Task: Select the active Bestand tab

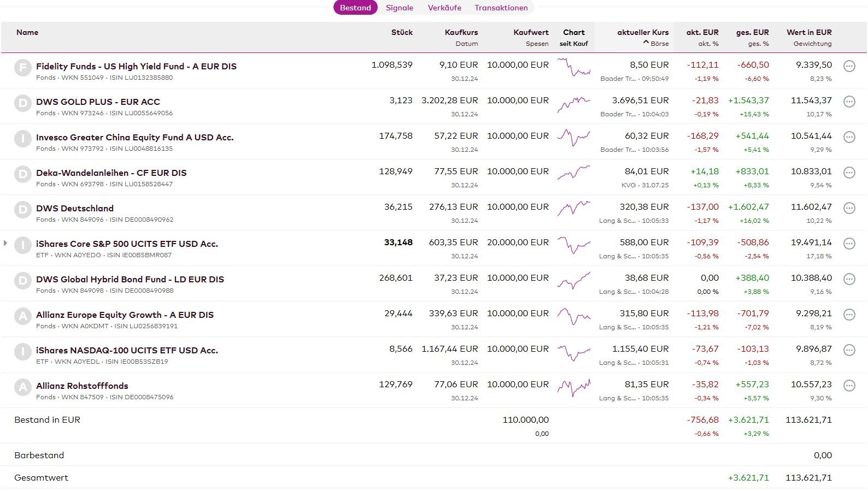Action: tap(355, 8)
